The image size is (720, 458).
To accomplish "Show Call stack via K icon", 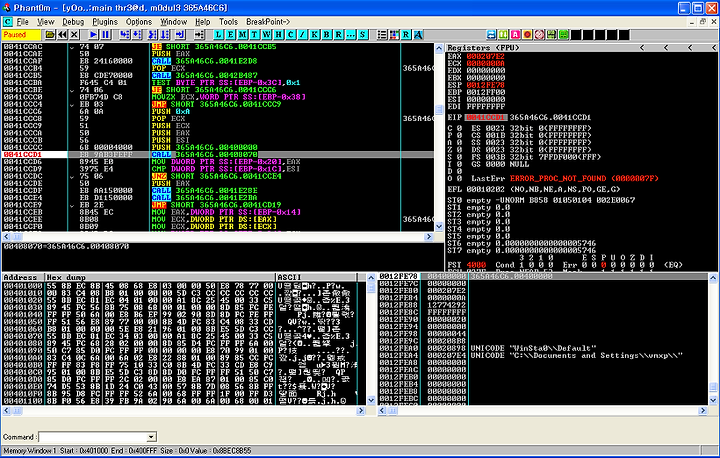I will click(315, 34).
